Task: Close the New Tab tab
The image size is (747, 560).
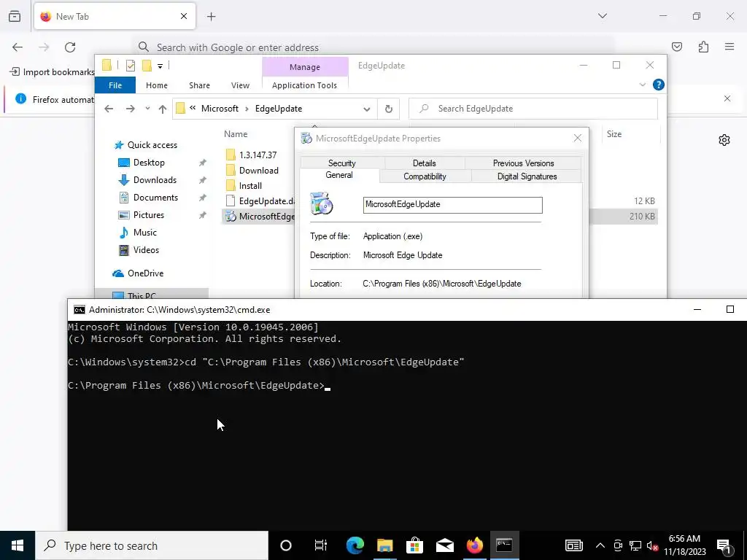Action: click(184, 16)
